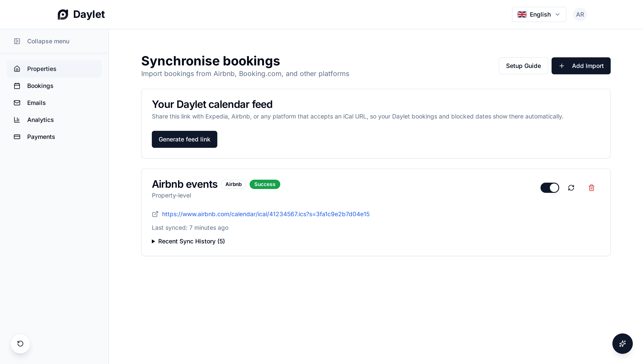Open the AR user avatar
Screen dimensions: 643x364
(580, 14)
